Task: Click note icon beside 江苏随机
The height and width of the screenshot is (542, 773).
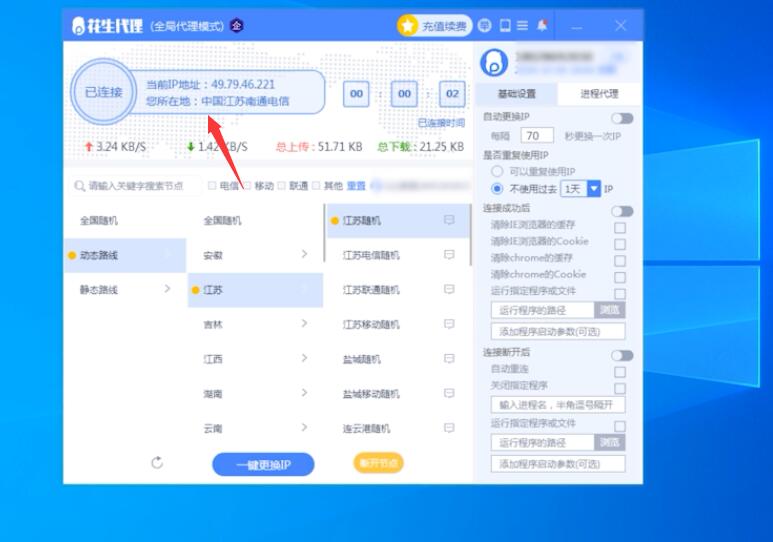Action: click(449, 220)
